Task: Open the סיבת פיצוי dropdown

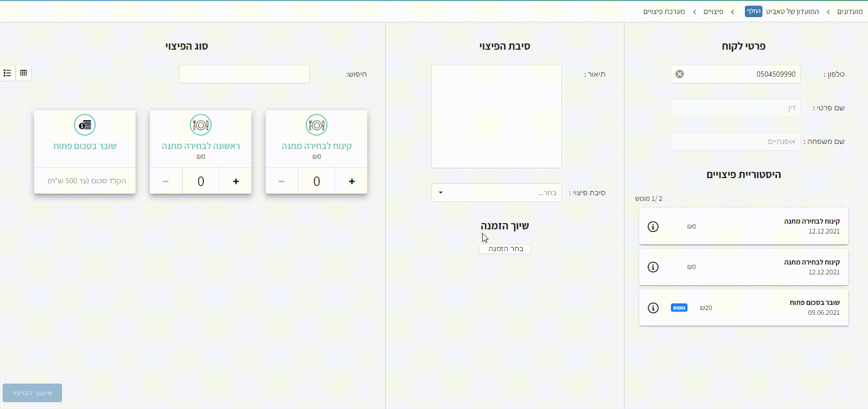Action: click(x=497, y=193)
